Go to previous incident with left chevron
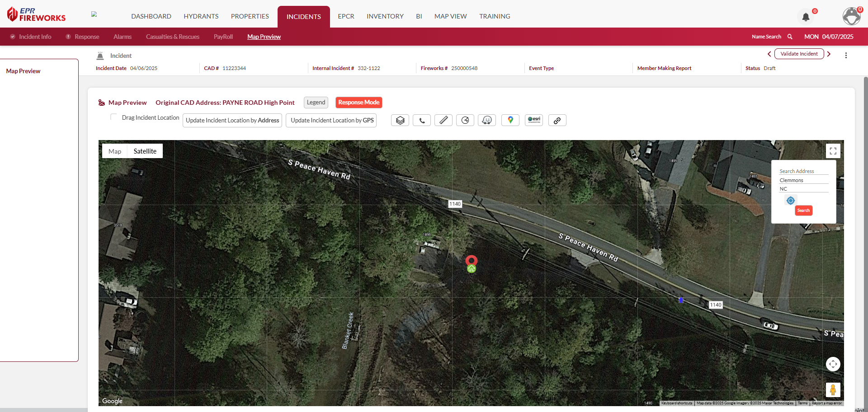868x412 pixels. click(x=769, y=54)
